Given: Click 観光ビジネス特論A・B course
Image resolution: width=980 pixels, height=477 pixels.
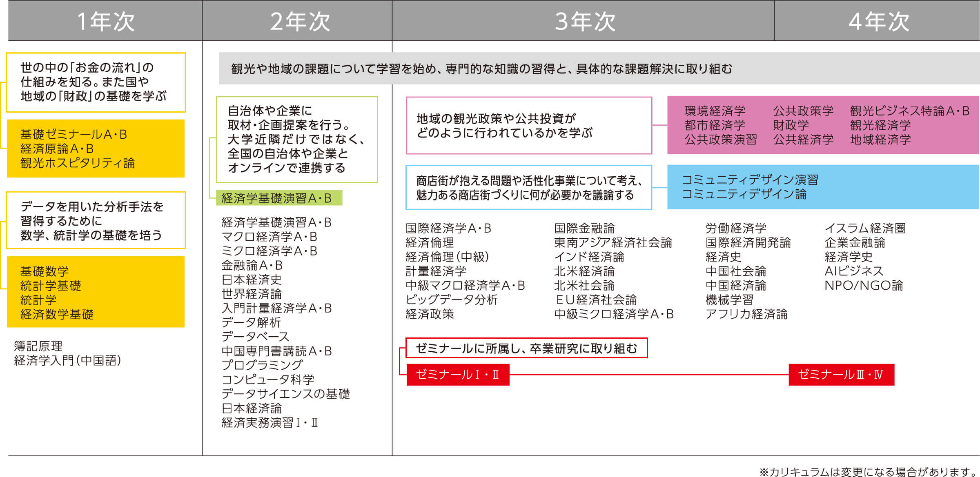Looking at the screenshot, I should click(910, 111).
